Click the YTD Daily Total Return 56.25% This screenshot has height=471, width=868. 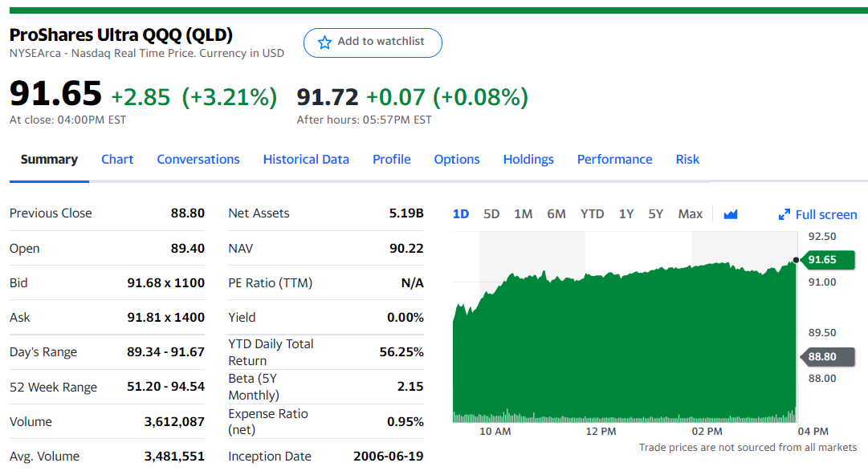click(x=401, y=352)
